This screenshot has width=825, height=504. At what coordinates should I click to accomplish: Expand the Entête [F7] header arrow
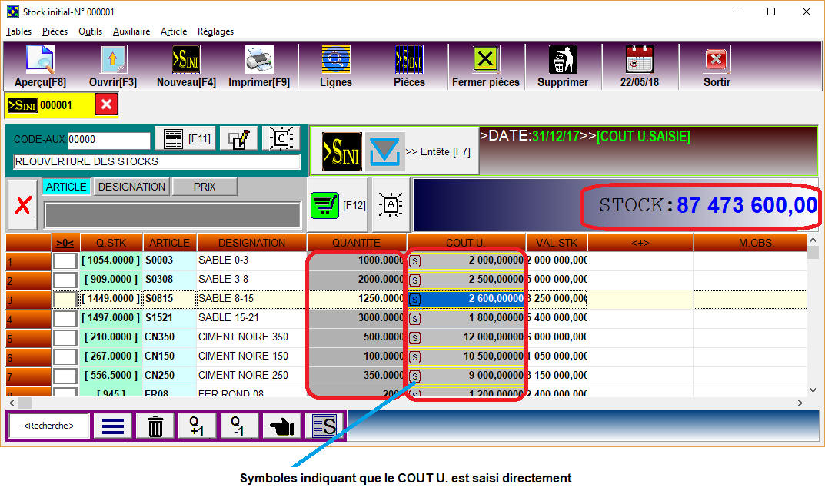pyautogui.click(x=384, y=151)
